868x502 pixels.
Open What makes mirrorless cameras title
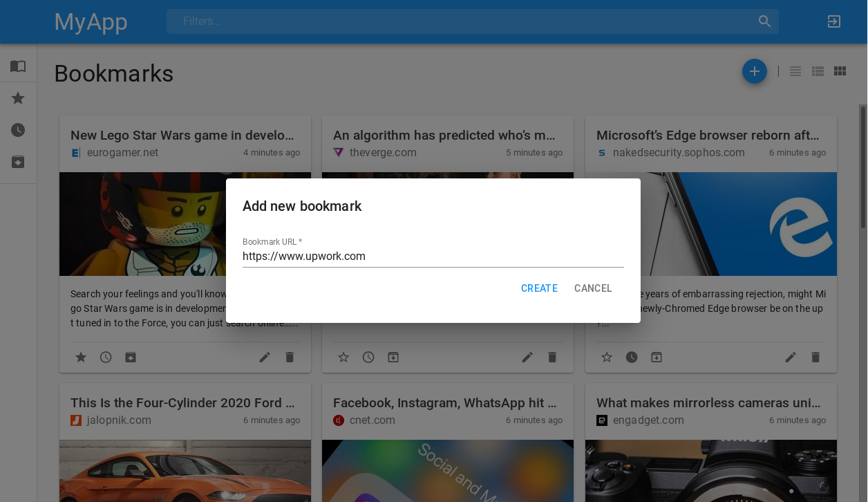tap(708, 403)
